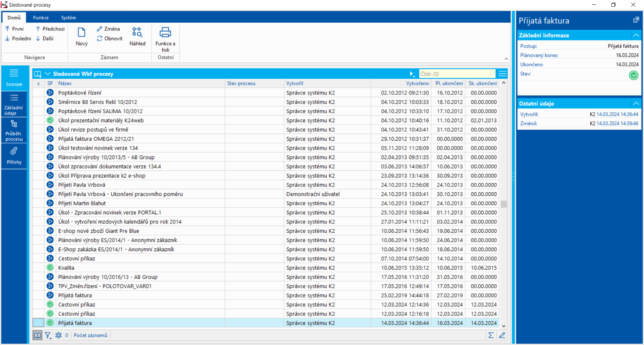
Task: Click the Číslo search input field
Action: point(453,74)
